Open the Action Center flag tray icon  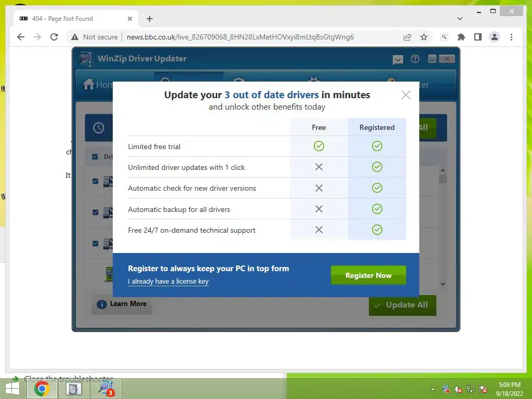pyautogui.click(x=483, y=389)
